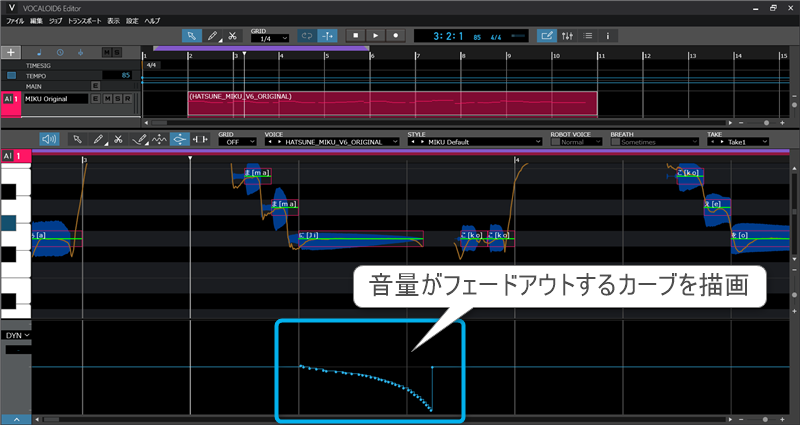Open the 設定 menu
800x425 pixels.
[132, 21]
